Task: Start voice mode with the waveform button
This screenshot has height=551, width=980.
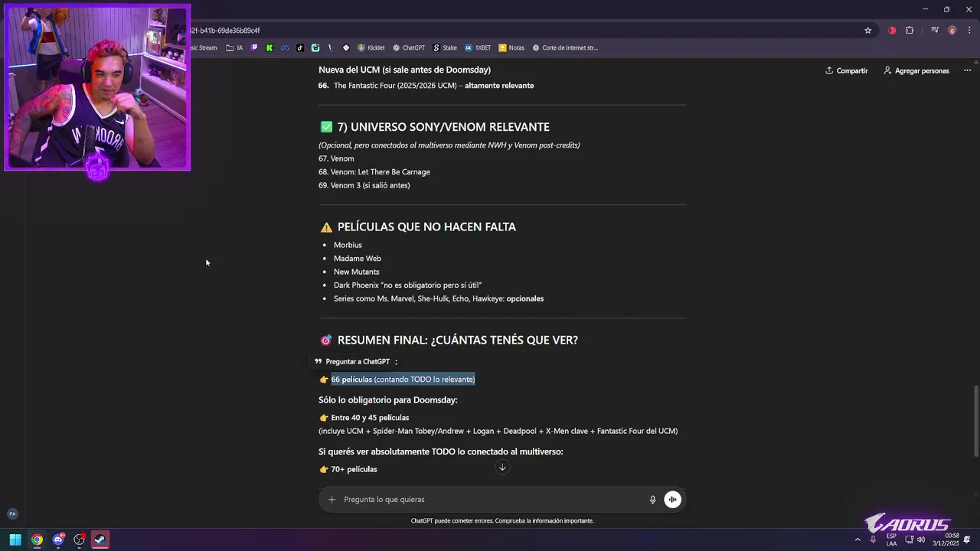Action: click(672, 500)
